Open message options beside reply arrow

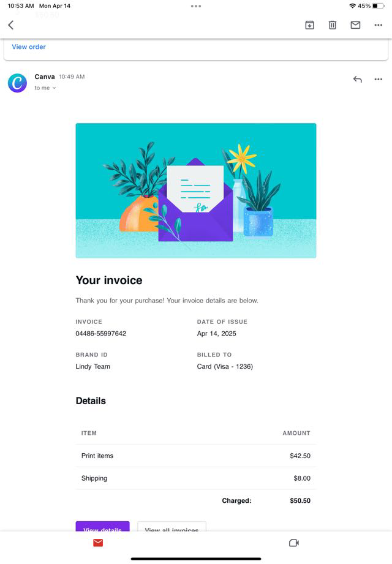point(378,79)
